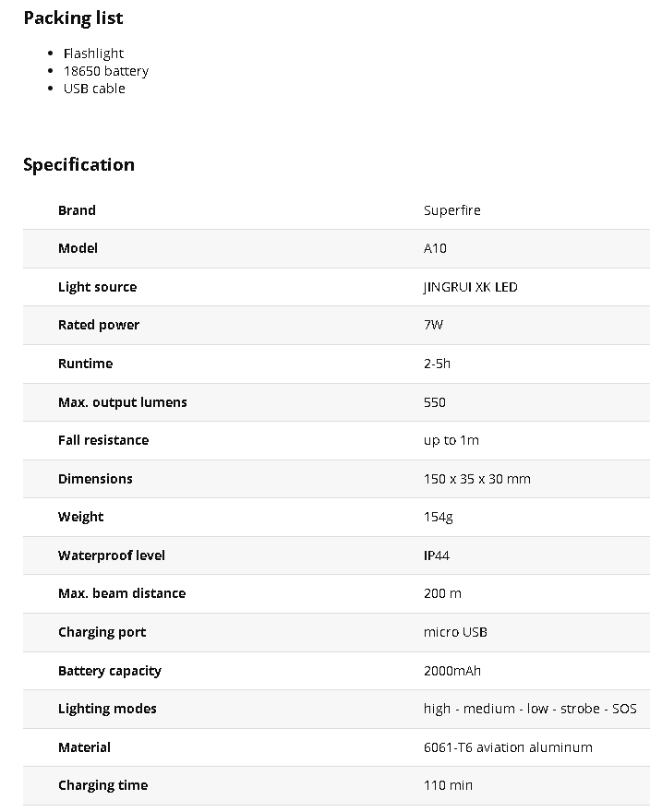Click the Specification heading

click(x=78, y=164)
